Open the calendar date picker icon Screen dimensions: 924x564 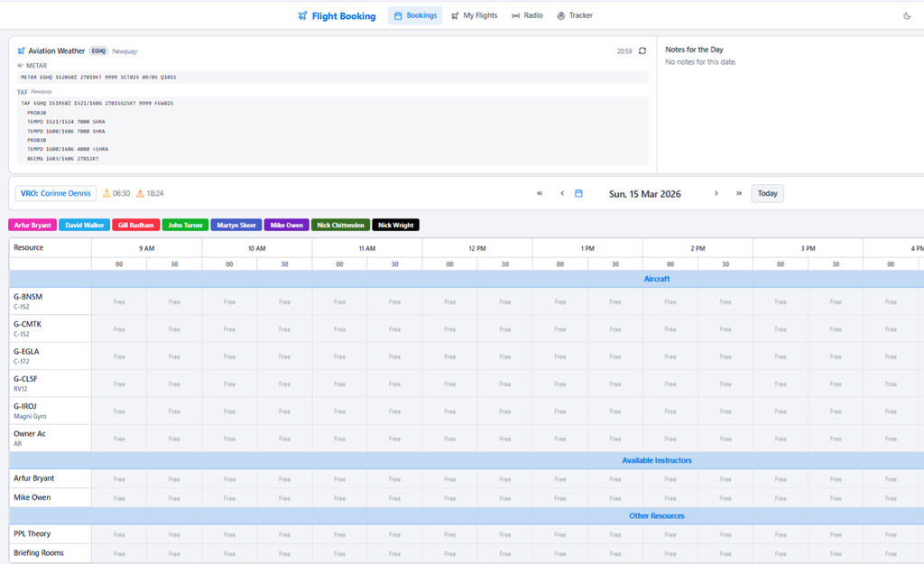click(578, 192)
